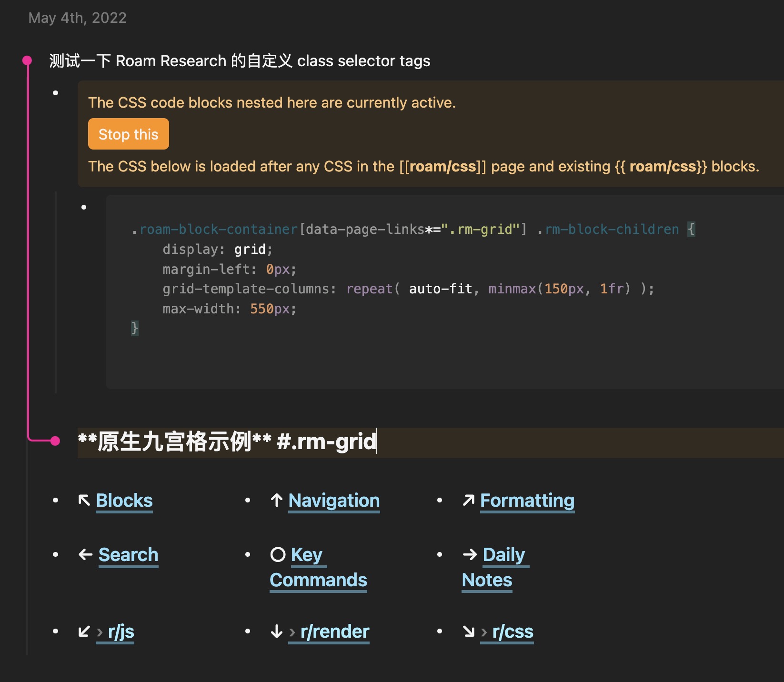Click the up-left arrow before Blocks
Screen dimensions: 784x682
(x=84, y=500)
